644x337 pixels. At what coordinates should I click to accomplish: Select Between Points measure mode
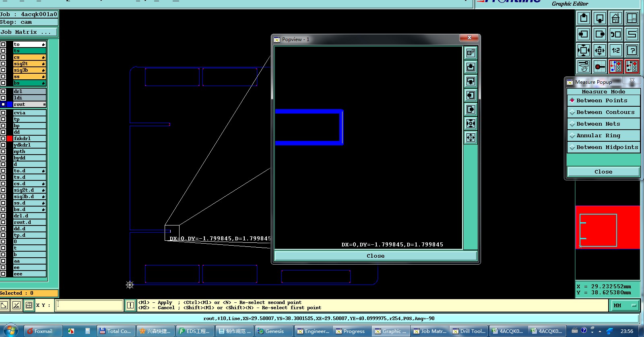click(603, 100)
